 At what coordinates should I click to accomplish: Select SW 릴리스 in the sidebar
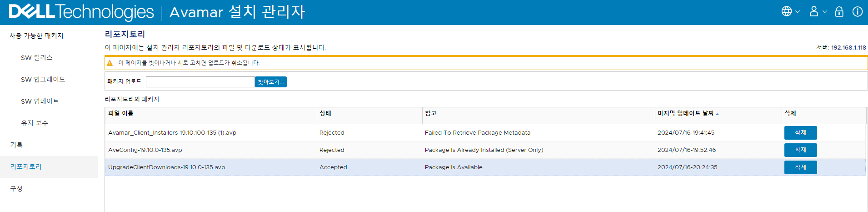[37, 58]
